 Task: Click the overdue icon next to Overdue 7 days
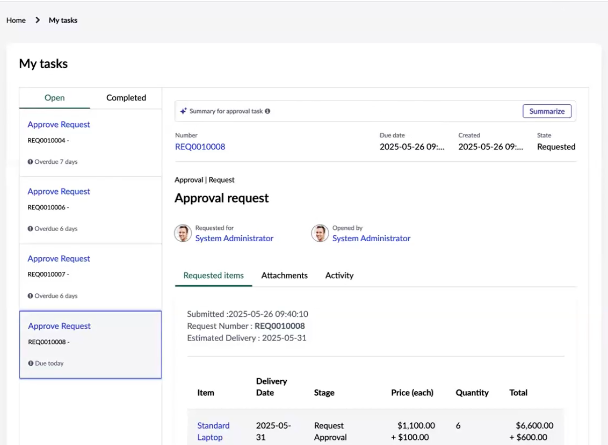click(30, 162)
